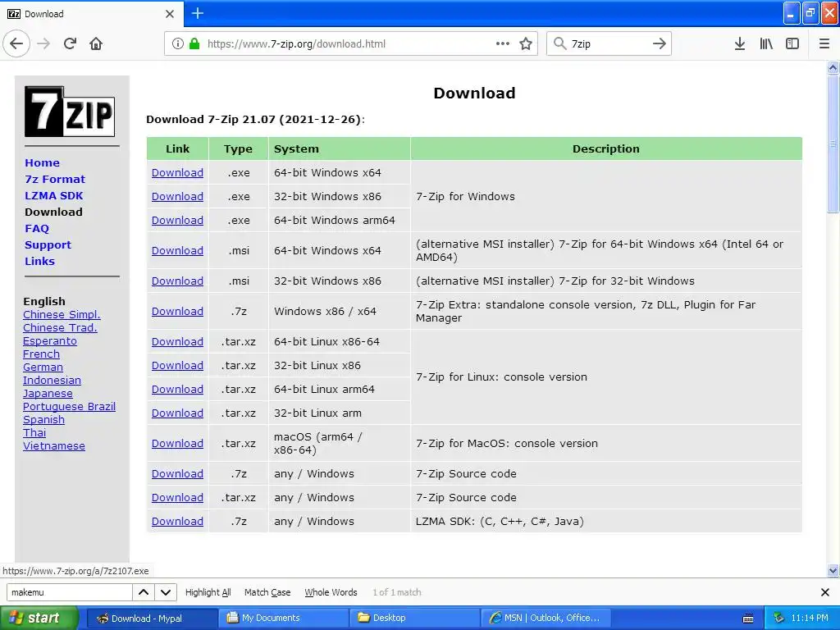The height and width of the screenshot is (630, 840).
Task: Click the tray icon beside the clock
Action: point(779,618)
